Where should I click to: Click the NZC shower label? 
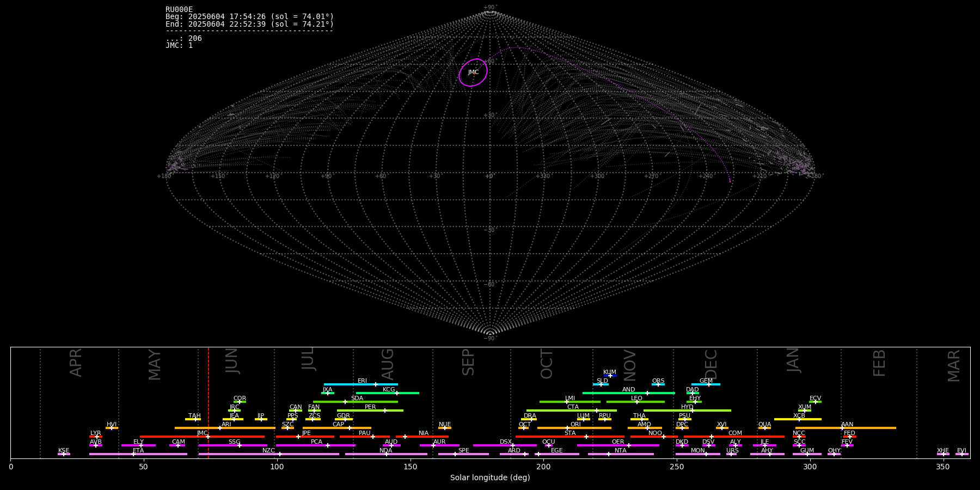pos(268,451)
